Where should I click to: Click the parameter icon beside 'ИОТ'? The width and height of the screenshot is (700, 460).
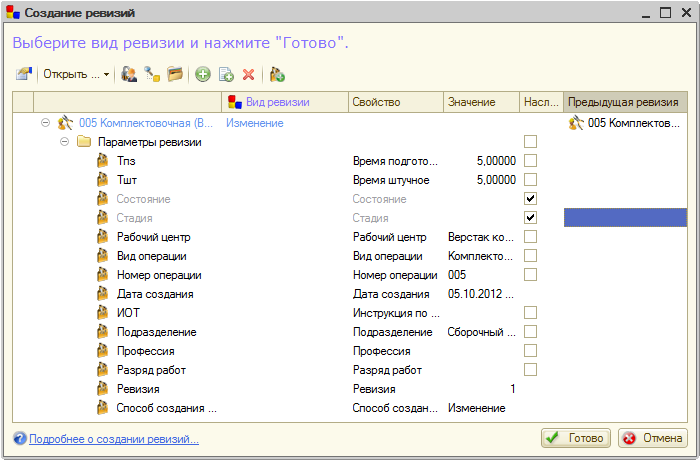pyautogui.click(x=103, y=313)
